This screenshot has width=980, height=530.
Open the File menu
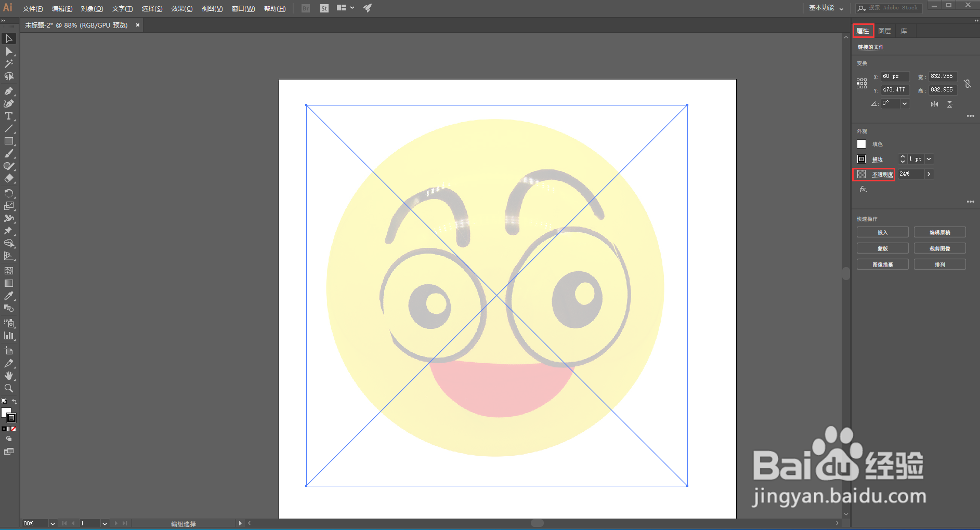point(33,9)
